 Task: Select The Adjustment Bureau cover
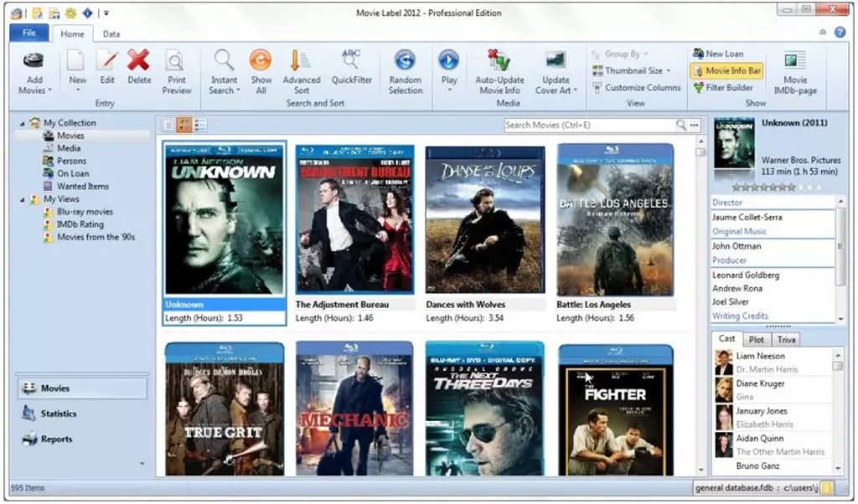click(354, 219)
